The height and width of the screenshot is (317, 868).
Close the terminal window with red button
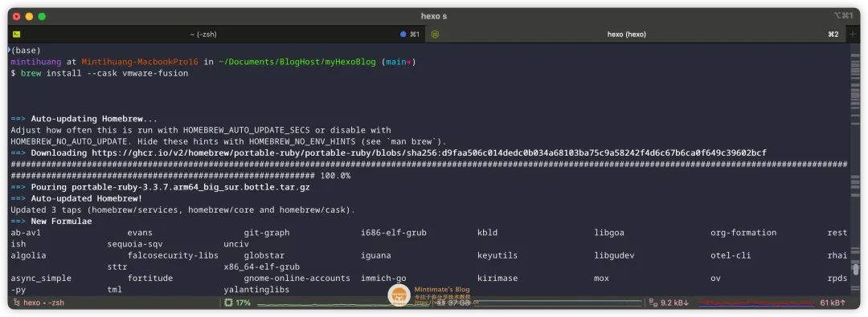(17, 17)
